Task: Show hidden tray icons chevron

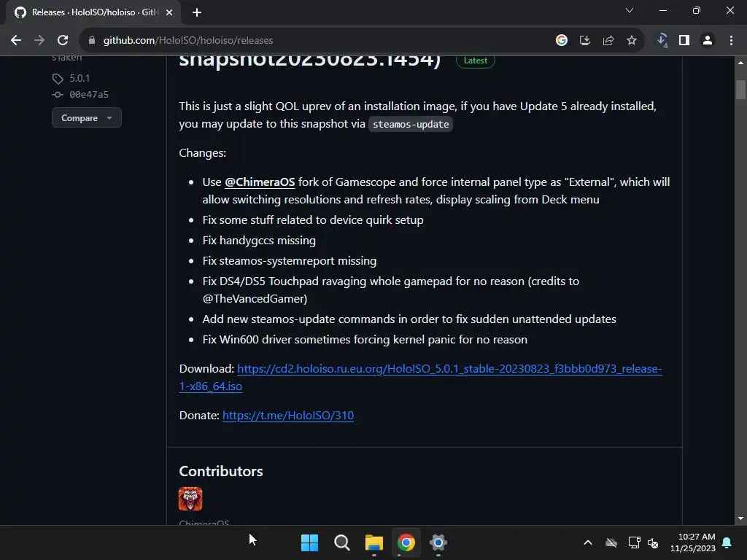Action: (588, 542)
